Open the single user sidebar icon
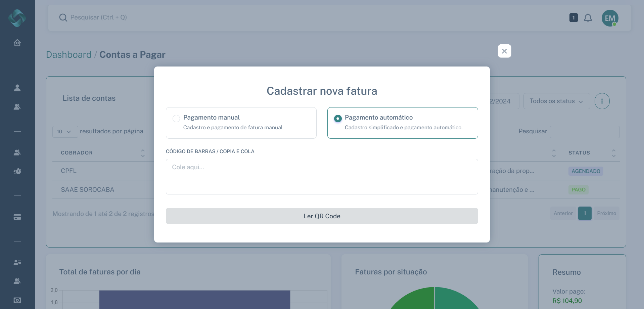 (x=17, y=88)
